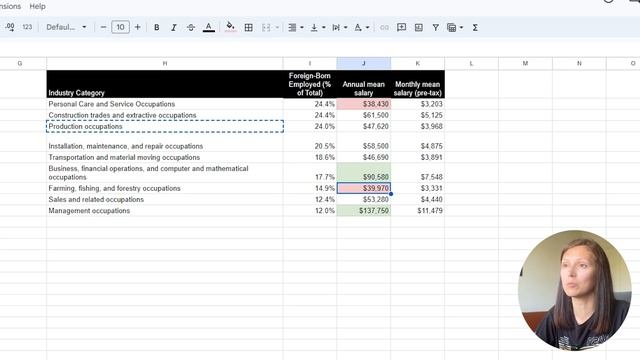Click the Annual mean salary header cell
640x360 pixels.
click(x=363, y=84)
